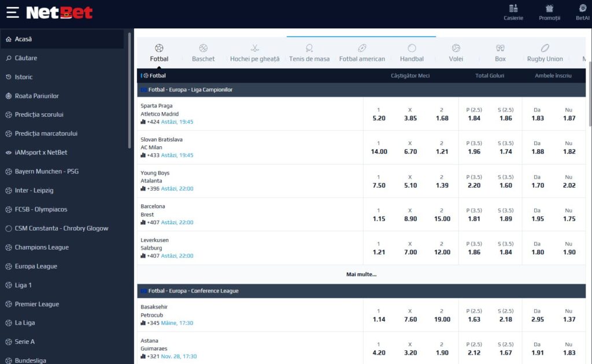Switch to the Box sport tab
592x364 pixels.
pos(500,53)
